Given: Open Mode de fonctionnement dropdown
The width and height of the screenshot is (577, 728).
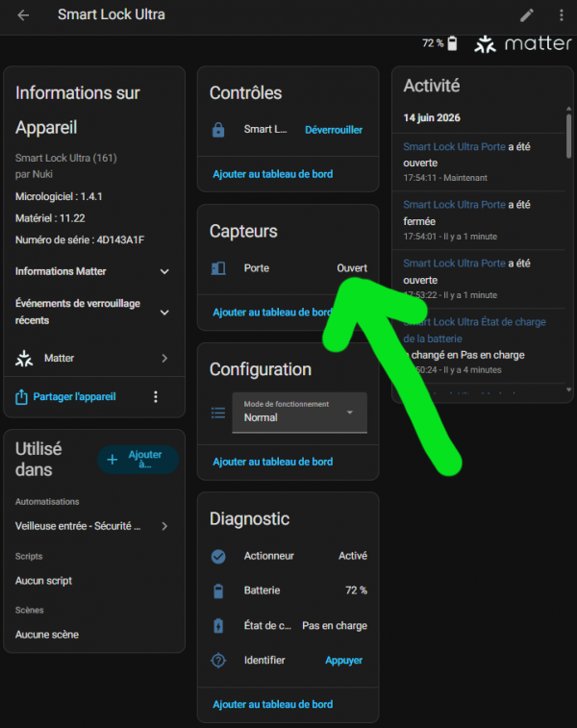Looking at the screenshot, I should (x=299, y=413).
